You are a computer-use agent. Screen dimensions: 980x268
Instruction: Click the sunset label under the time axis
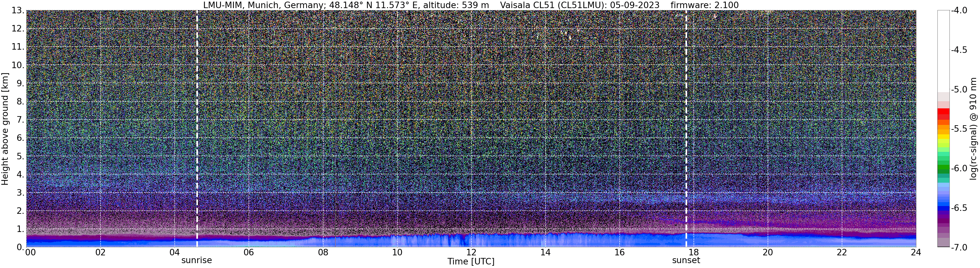686,261
